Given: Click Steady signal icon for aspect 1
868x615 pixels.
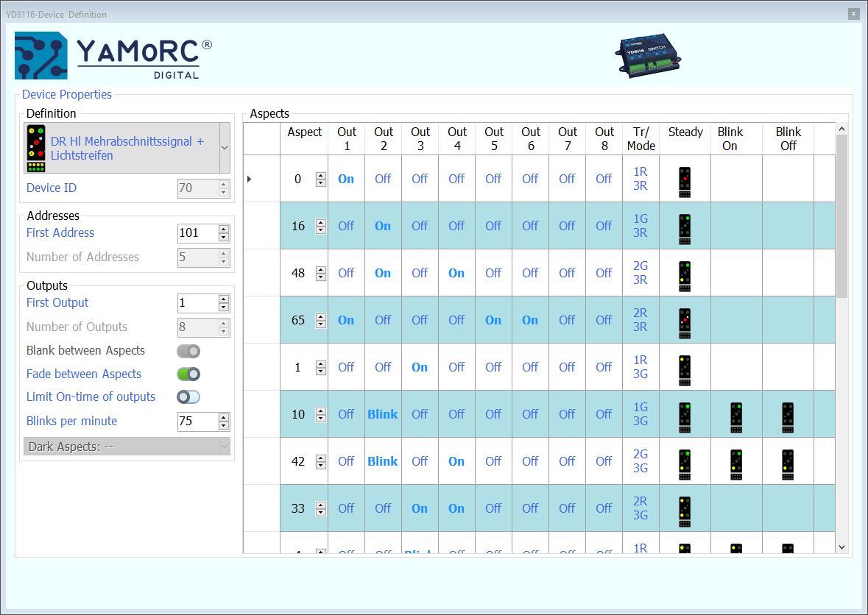Looking at the screenshot, I should [685, 370].
